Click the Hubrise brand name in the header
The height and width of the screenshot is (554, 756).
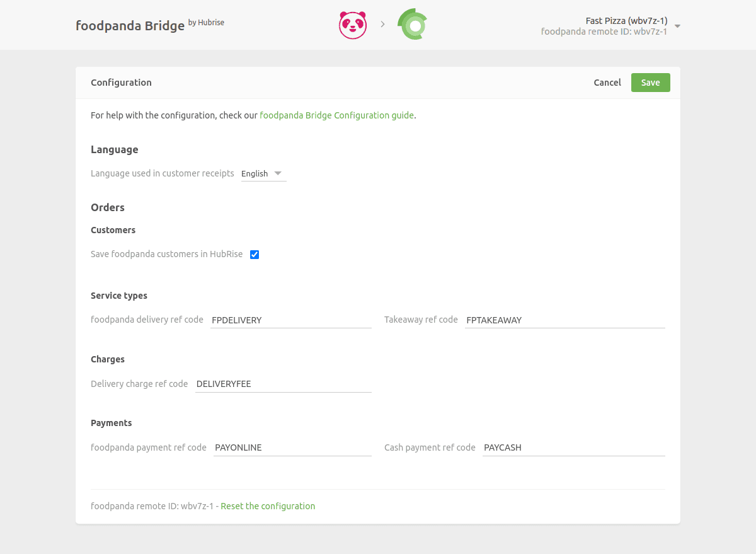point(211,22)
